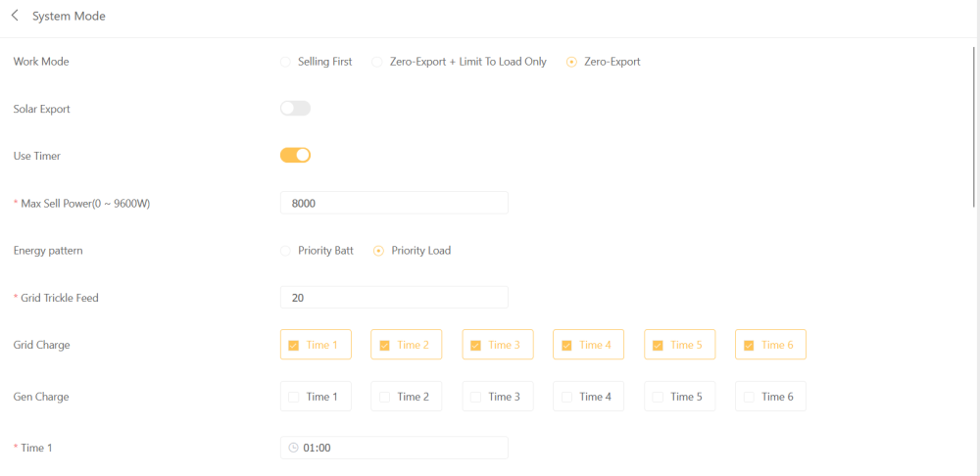Enable Gen Charge Time 4
Image resolution: width=980 pixels, height=476 pixels.
588,397
